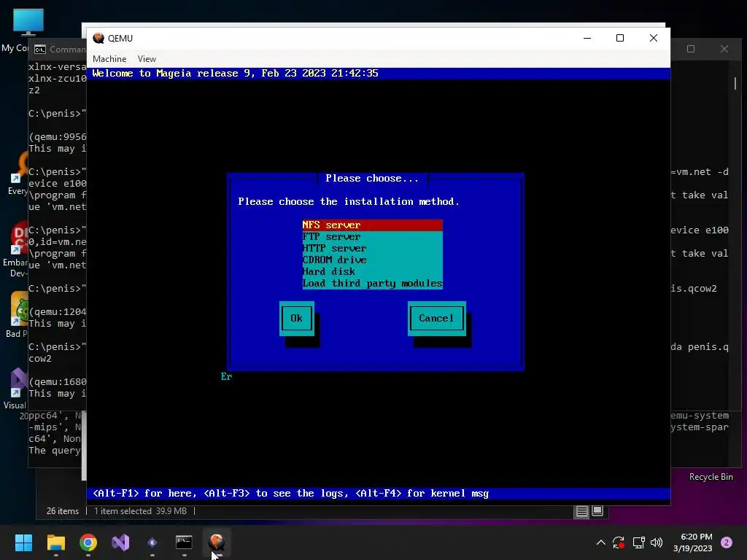747x560 pixels.
Task: Open the notification center badge
Action: pyautogui.click(x=727, y=542)
